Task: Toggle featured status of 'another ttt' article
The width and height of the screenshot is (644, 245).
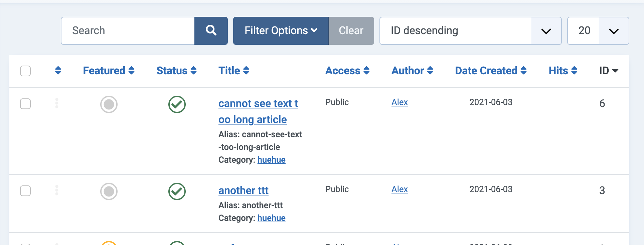Action: click(x=109, y=191)
